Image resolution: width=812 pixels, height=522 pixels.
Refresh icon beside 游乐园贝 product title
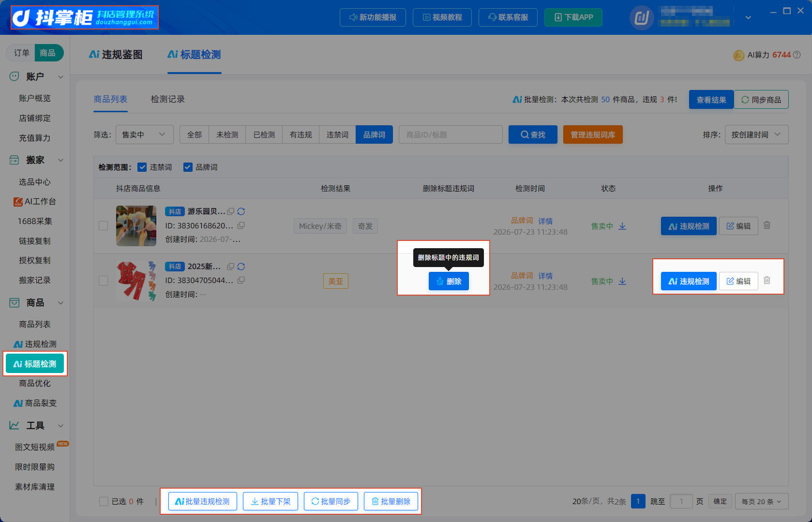coord(241,211)
